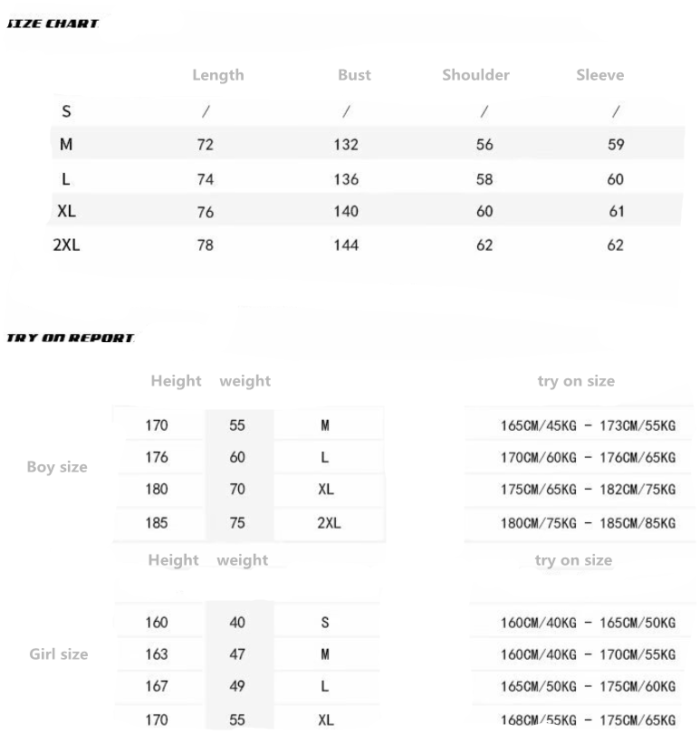Click the Length column header
Screen dimensions: 700x734
point(218,75)
